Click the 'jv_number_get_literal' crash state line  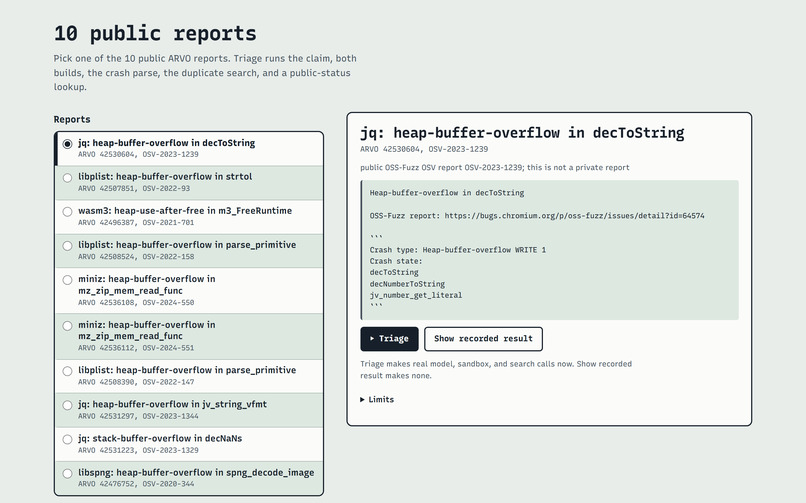tap(416, 295)
